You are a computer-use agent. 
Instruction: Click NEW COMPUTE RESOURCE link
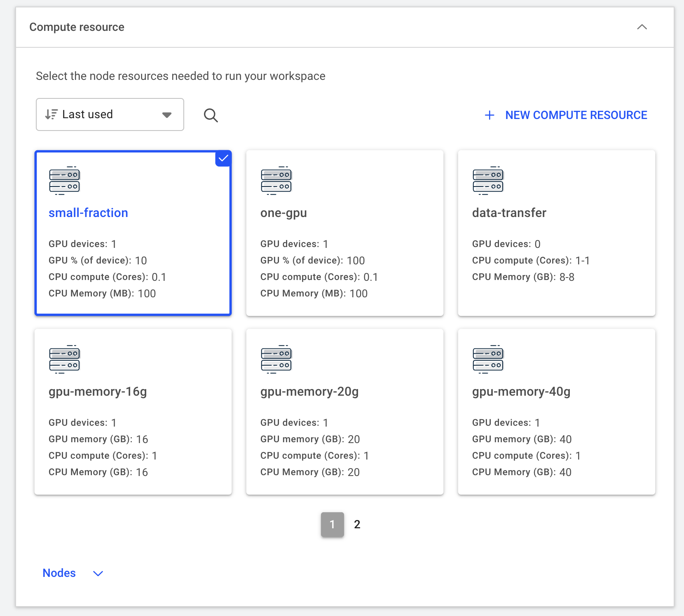(x=576, y=115)
